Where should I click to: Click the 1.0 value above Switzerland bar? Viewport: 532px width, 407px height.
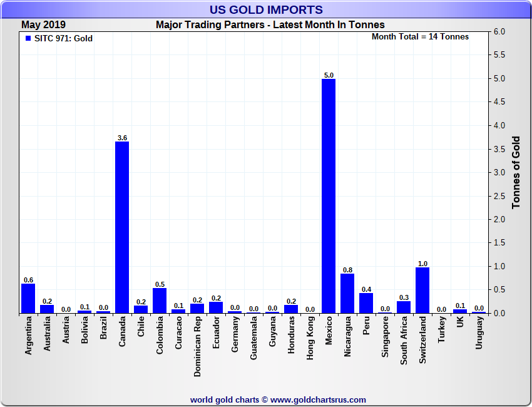(422, 264)
